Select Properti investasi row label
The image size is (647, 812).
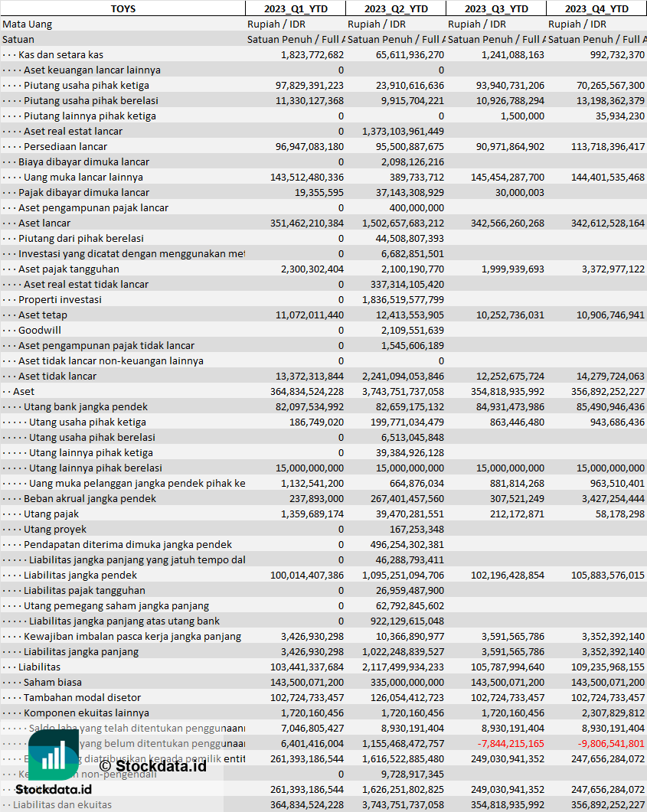tap(60, 299)
